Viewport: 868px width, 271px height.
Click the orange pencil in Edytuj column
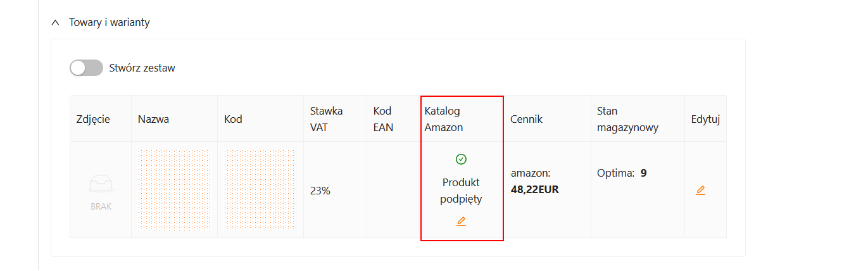[x=700, y=190]
